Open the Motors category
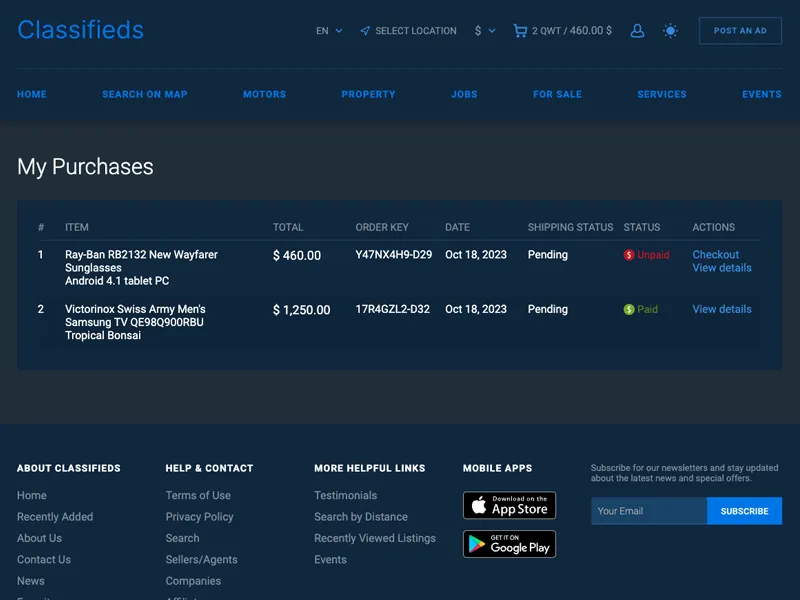The height and width of the screenshot is (600, 800). (264, 94)
